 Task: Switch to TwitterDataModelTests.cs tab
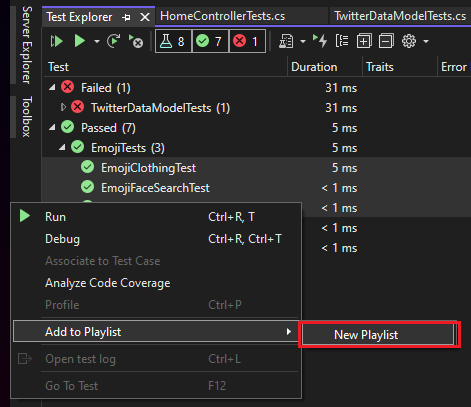(x=400, y=16)
